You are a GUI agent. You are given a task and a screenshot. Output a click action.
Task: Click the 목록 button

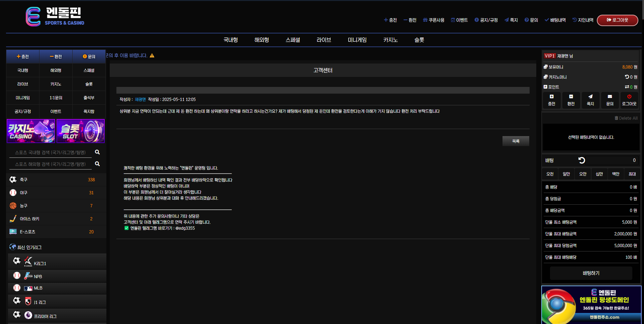pos(516,141)
